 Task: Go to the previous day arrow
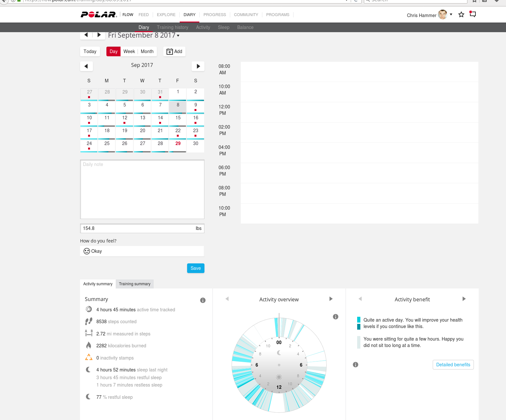point(86,35)
